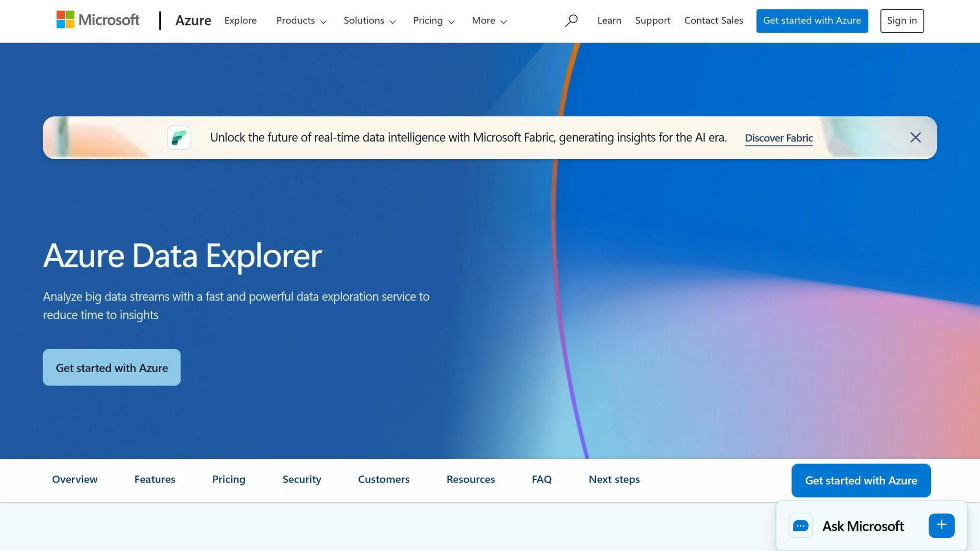Screen dimensions: 980x551
Task: Open the Learn link
Action: click(x=609, y=21)
